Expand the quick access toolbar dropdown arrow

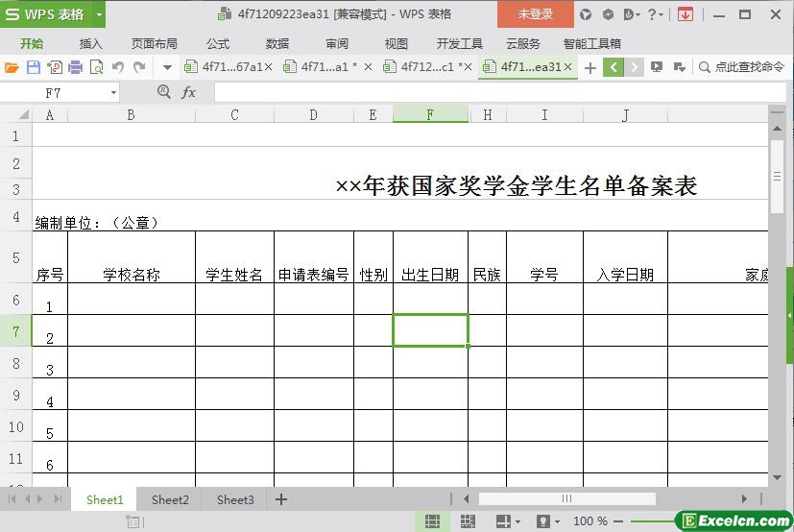(167, 67)
